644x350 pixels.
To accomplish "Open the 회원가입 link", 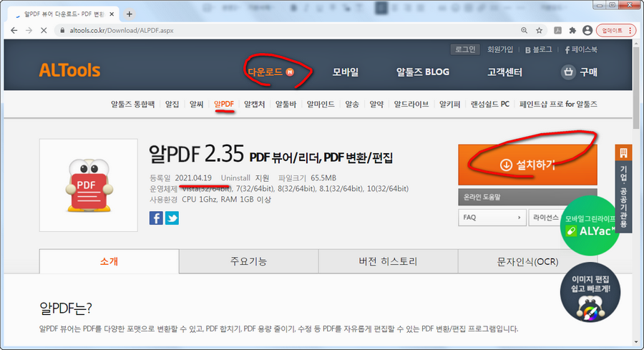I will pyautogui.click(x=500, y=49).
